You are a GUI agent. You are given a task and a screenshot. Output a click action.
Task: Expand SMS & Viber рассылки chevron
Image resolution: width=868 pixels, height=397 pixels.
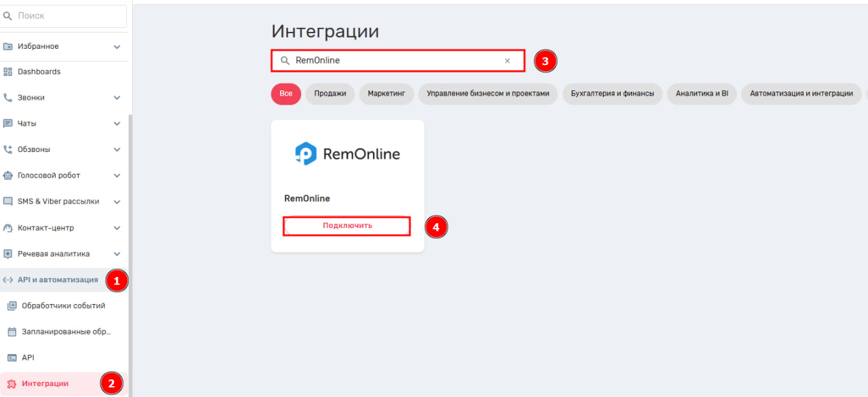[x=117, y=202]
